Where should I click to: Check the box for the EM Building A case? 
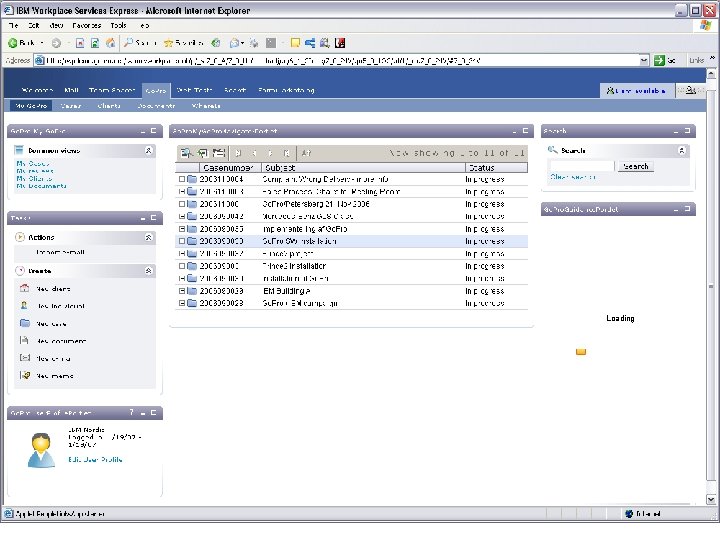[182, 291]
